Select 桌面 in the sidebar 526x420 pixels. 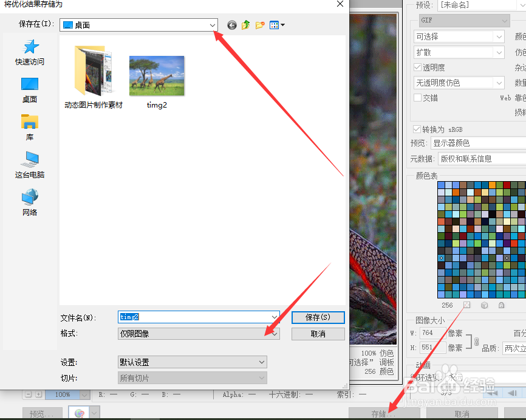click(30, 91)
